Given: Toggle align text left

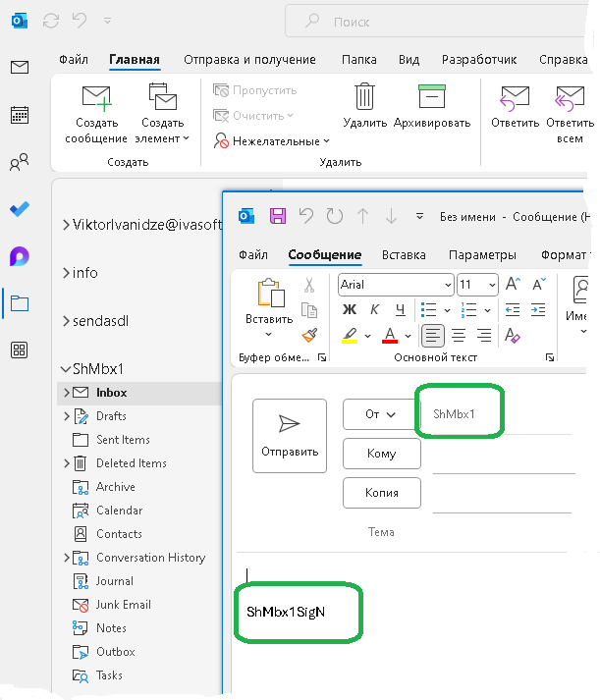Looking at the screenshot, I should tap(432, 335).
